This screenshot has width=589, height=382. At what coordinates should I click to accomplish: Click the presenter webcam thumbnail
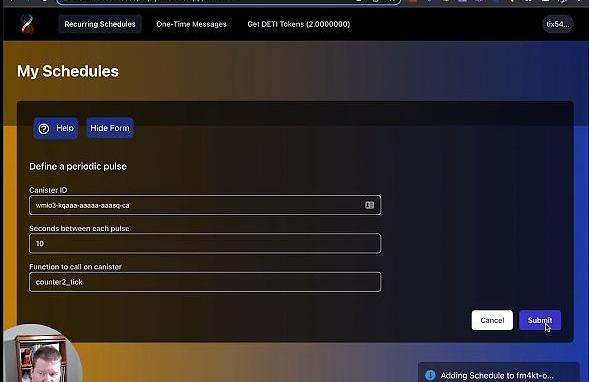42,353
